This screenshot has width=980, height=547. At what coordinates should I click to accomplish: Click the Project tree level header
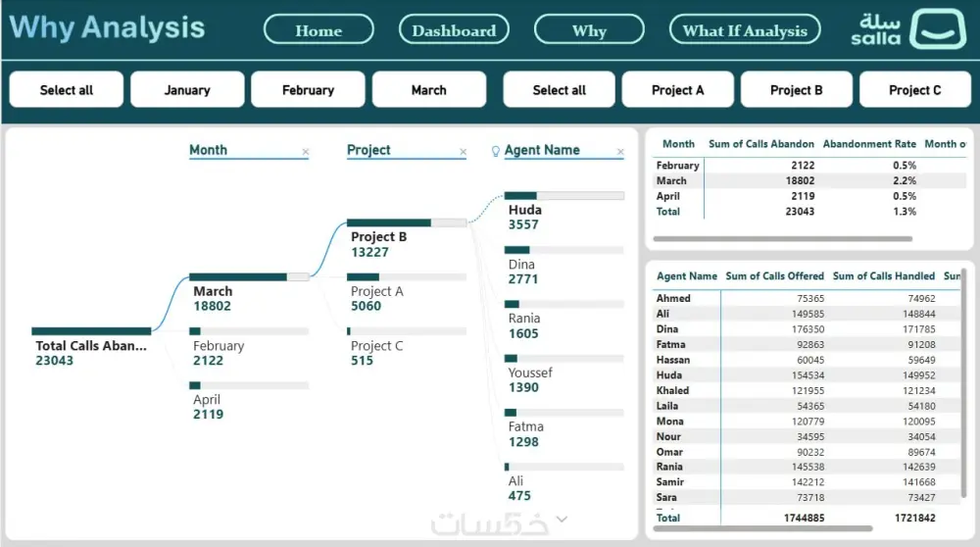368,150
